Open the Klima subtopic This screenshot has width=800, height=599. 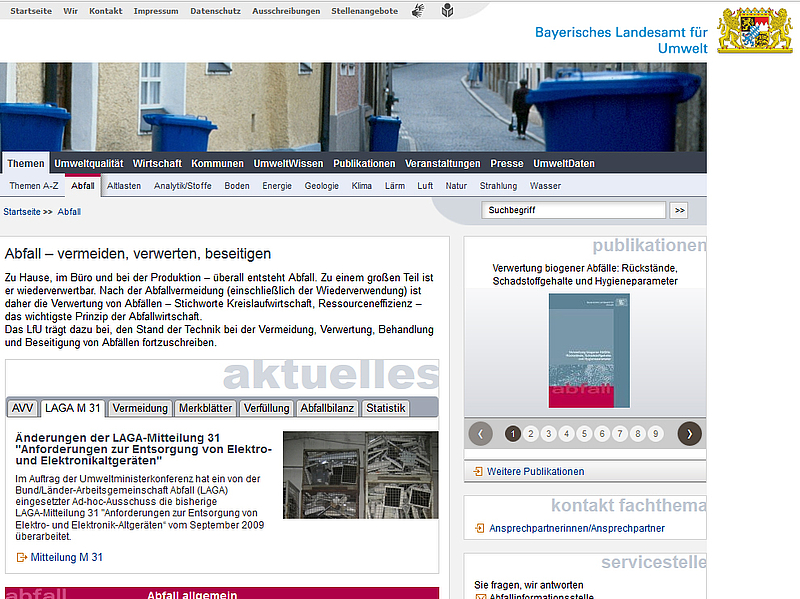(x=362, y=186)
